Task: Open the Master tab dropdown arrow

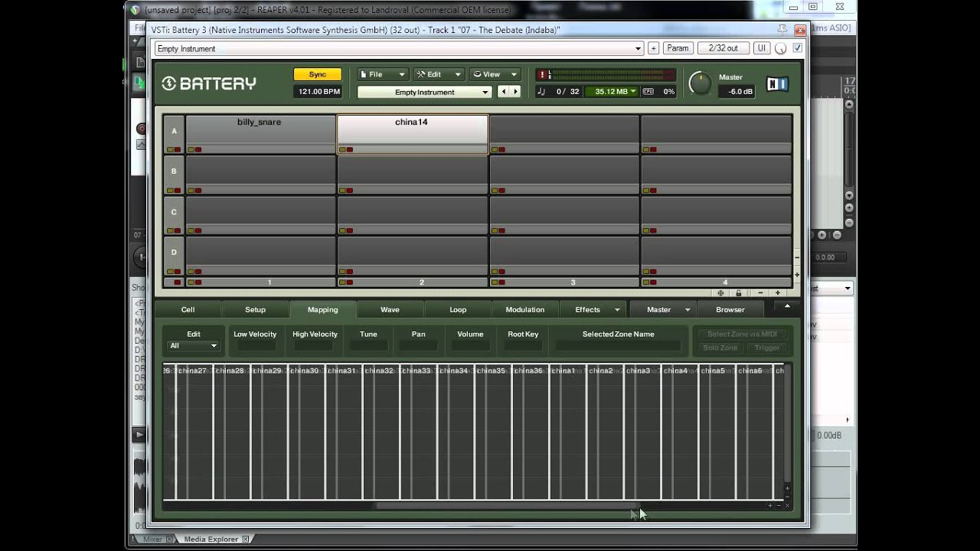Action: [x=688, y=310]
